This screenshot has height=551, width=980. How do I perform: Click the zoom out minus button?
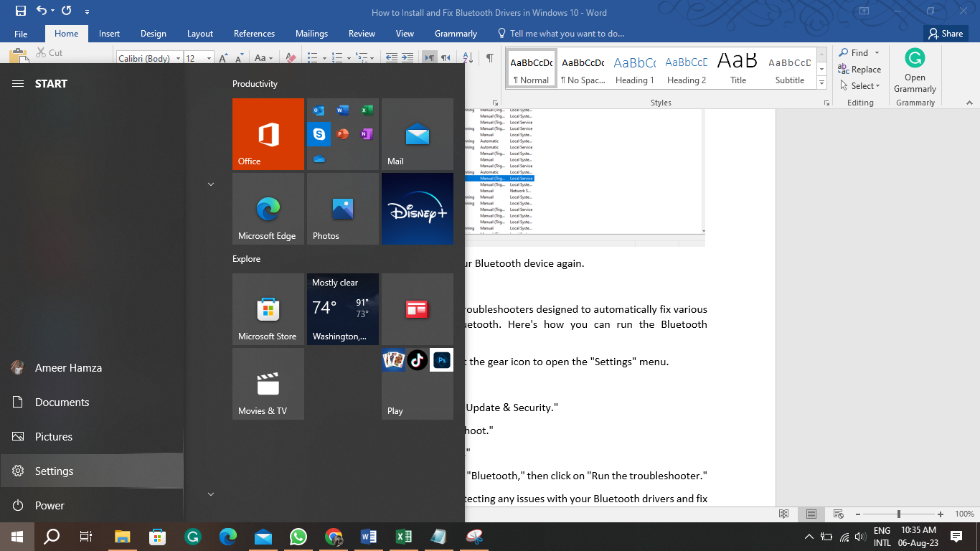[x=857, y=514]
